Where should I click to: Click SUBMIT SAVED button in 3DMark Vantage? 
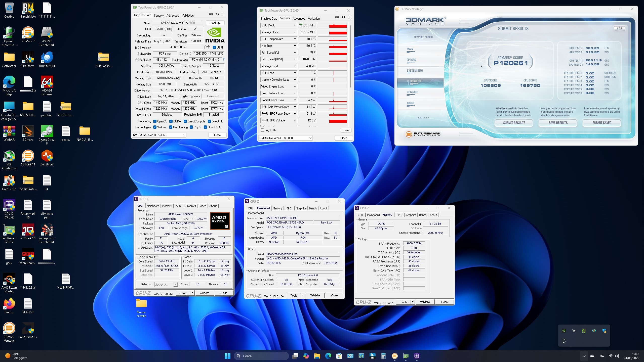[x=602, y=123]
